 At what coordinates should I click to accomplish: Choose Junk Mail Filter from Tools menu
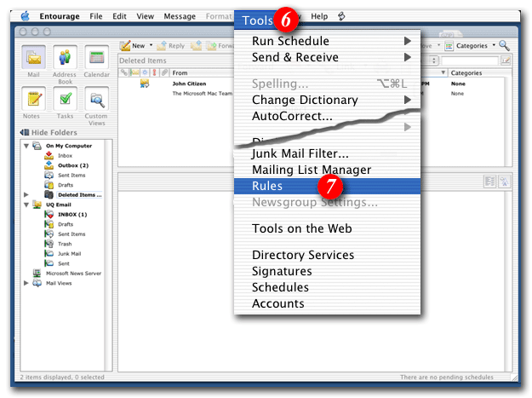[300, 153]
